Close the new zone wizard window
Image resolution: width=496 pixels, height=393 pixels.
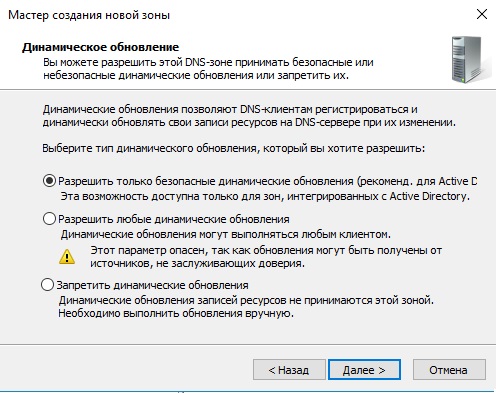point(482,14)
